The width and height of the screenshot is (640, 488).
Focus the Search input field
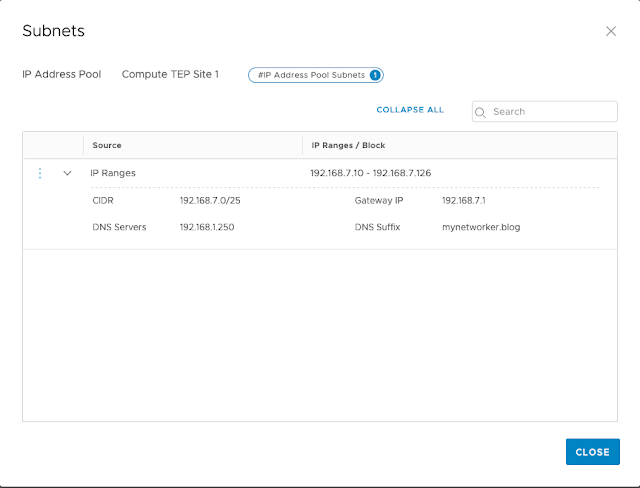tap(550, 112)
